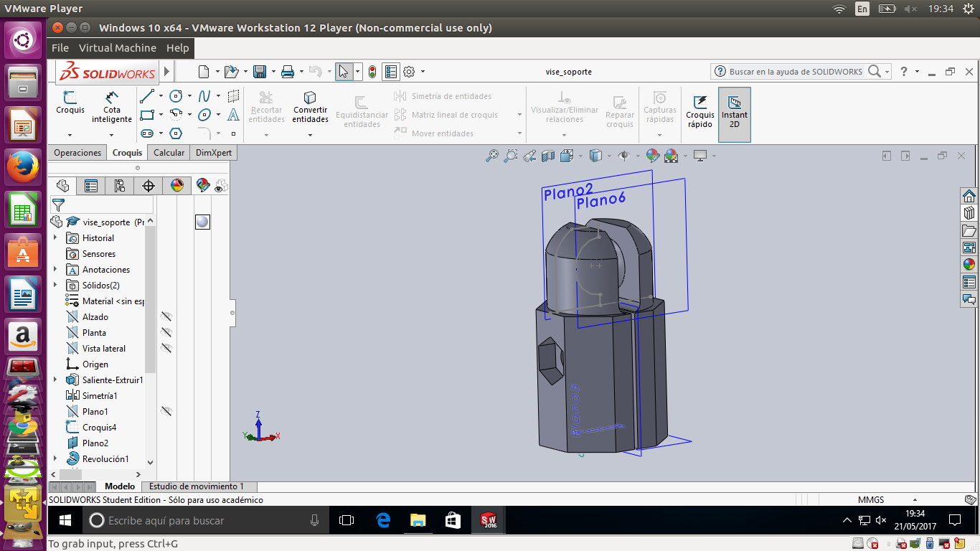This screenshot has height=551, width=980.
Task: Show the hidden Plano1 plane
Action: 166,411
